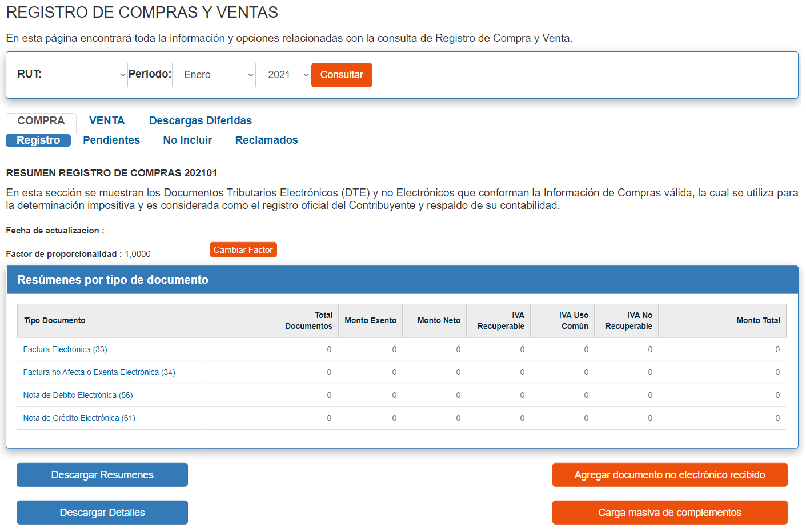Switch to the VENTA tab
Screen dimensions: 806x532
pos(107,120)
